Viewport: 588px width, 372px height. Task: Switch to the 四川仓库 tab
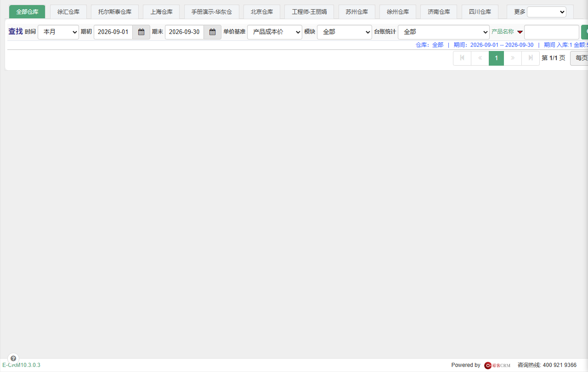tap(480, 12)
